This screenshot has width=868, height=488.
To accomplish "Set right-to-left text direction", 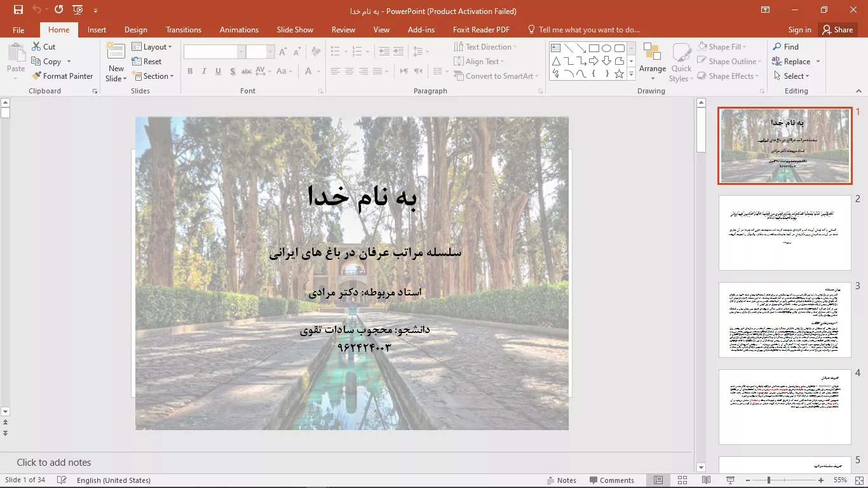I will [x=418, y=72].
